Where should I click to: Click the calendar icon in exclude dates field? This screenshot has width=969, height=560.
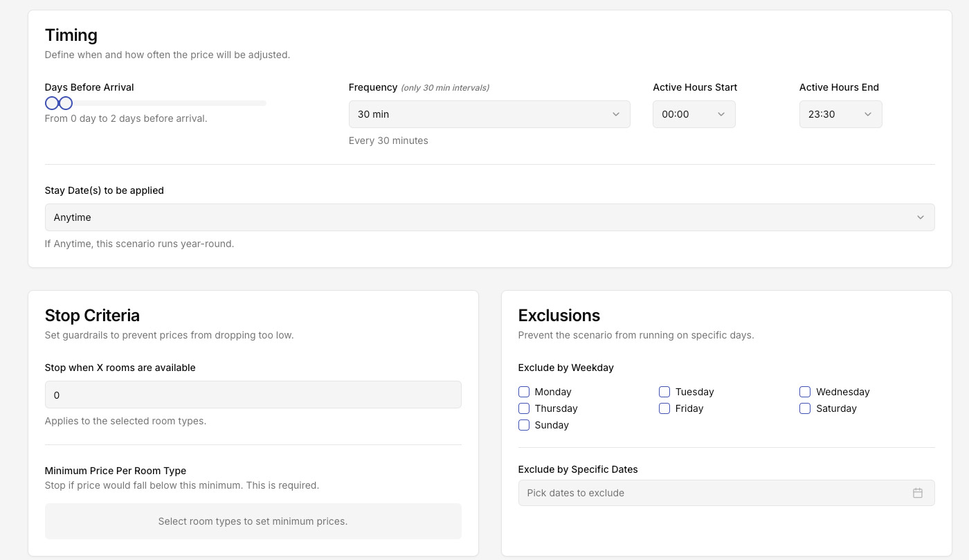pos(917,493)
